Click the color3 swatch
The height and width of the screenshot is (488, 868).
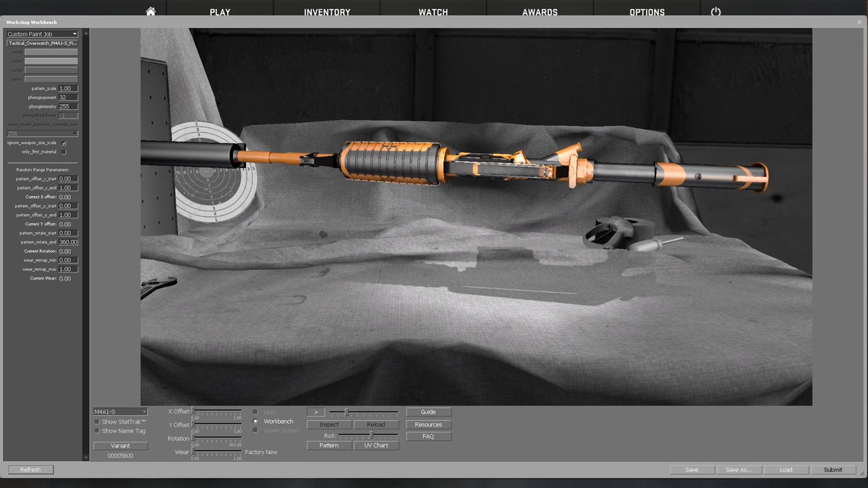51,80
